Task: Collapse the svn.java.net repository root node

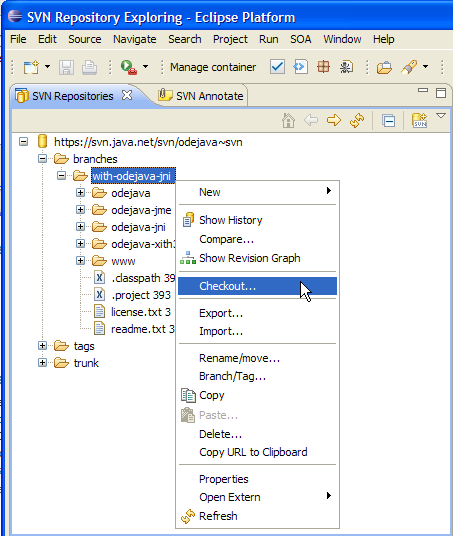Action: tap(23, 142)
